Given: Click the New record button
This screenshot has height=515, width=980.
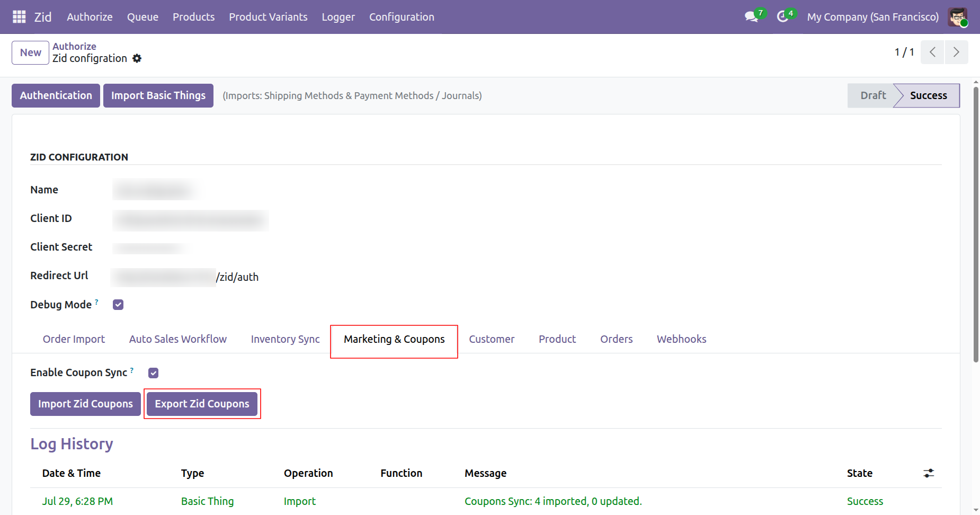Looking at the screenshot, I should (31, 52).
